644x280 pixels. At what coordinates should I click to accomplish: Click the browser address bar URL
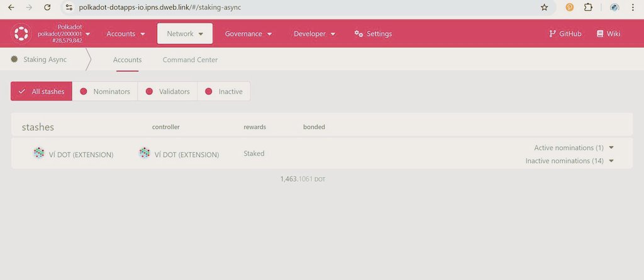click(x=160, y=8)
